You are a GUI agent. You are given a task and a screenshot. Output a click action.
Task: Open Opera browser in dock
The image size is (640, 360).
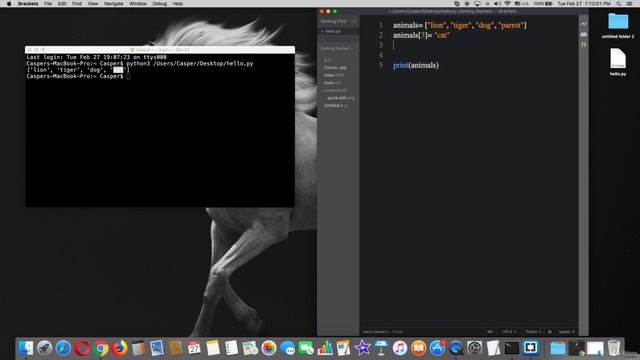click(82, 348)
